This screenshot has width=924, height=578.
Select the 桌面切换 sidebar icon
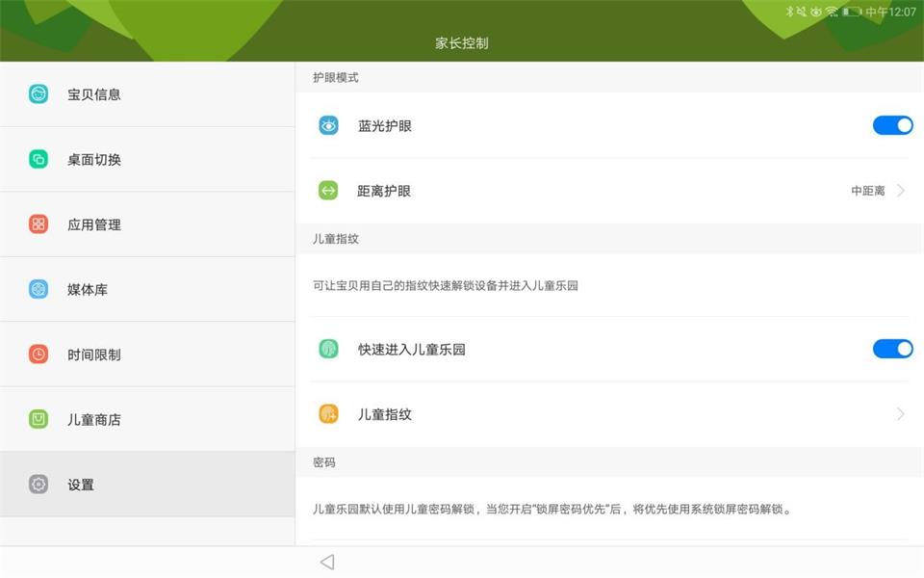coord(38,159)
